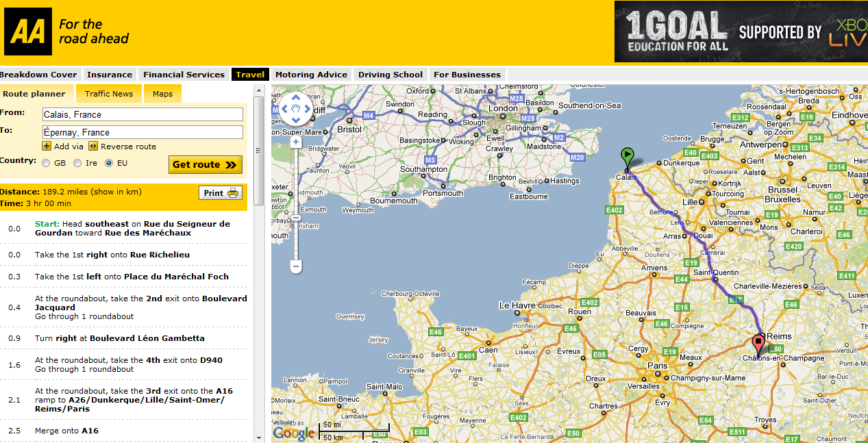Click the Southampton label on the map
Viewport: 868px width, 443px height.
click(423, 169)
